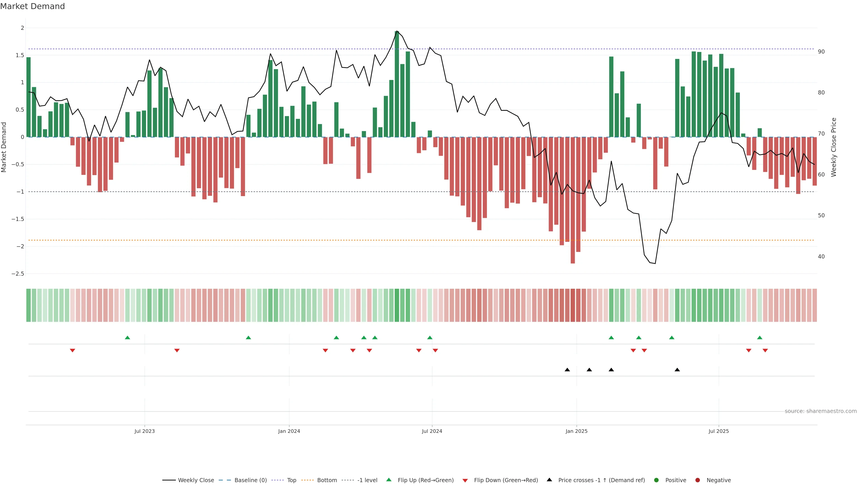
Task: Click the Market Demand chart title
Action: 32,6
